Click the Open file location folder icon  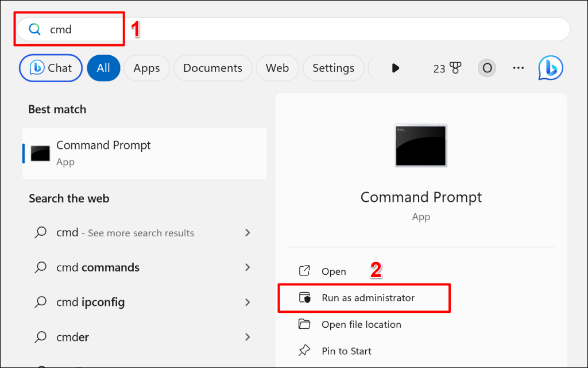pos(304,324)
